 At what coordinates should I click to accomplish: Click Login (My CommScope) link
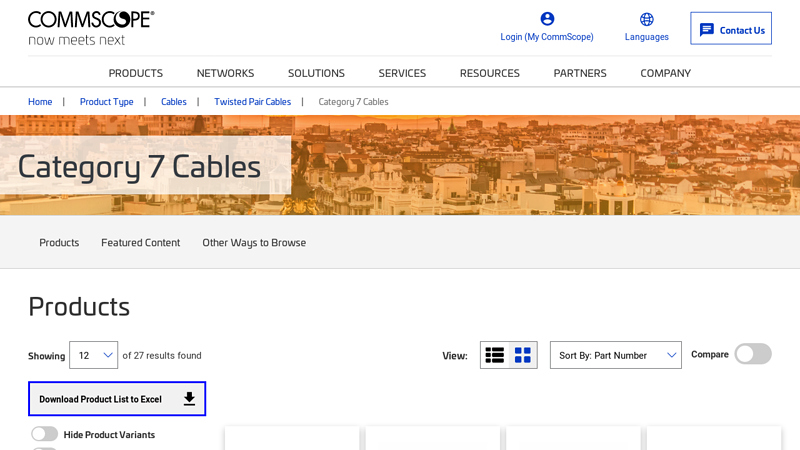coord(547,37)
